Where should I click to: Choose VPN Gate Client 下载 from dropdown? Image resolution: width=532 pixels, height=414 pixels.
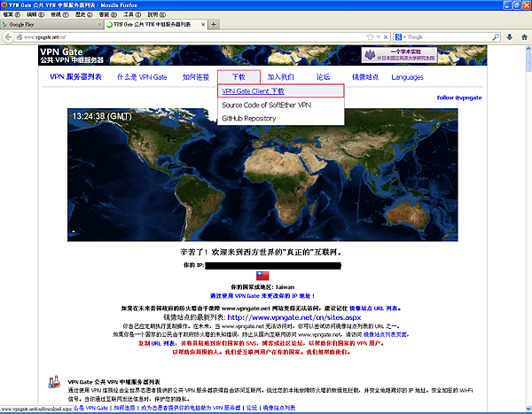pyautogui.click(x=253, y=91)
